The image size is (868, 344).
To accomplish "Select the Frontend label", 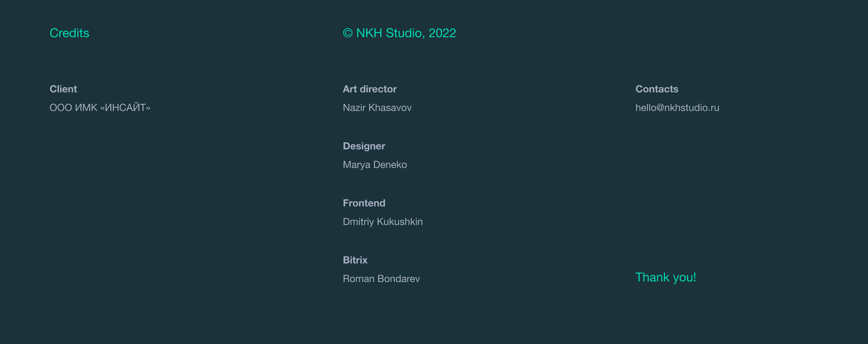I will coord(364,203).
